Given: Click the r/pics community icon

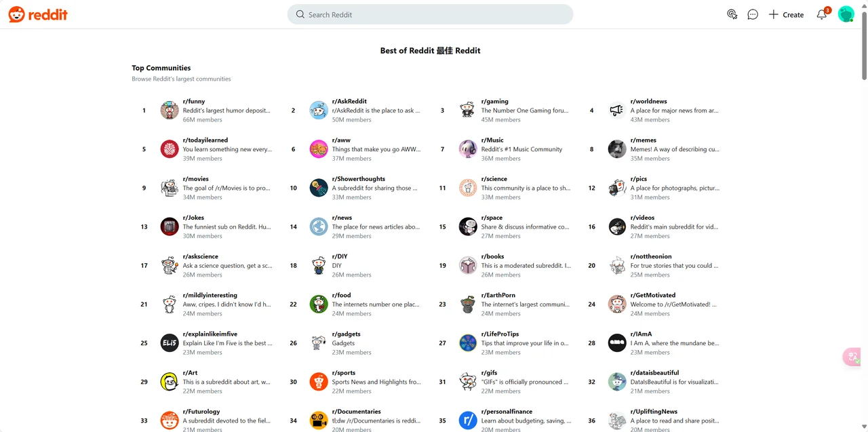Looking at the screenshot, I should [x=617, y=188].
